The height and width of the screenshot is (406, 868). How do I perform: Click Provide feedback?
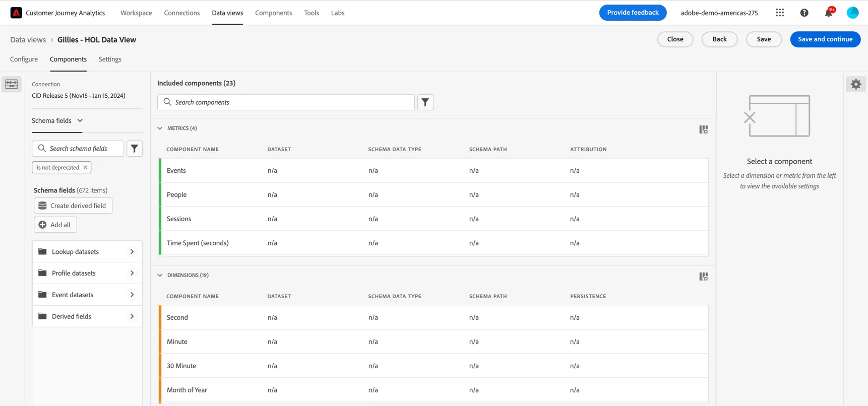633,13
